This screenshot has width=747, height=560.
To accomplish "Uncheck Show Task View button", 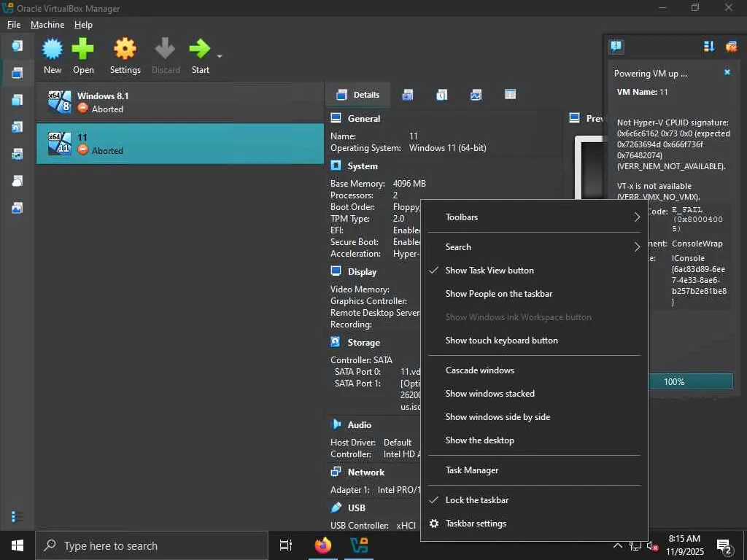I will (x=534, y=271).
